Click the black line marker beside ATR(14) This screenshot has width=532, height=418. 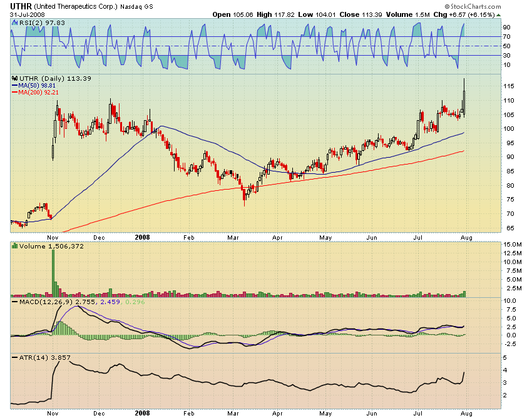click(x=14, y=357)
